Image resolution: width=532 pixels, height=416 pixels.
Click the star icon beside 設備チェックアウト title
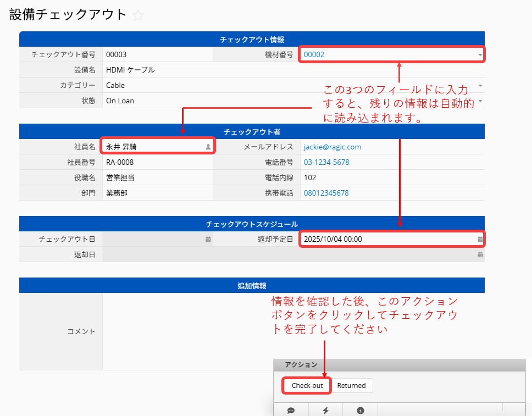[138, 15]
